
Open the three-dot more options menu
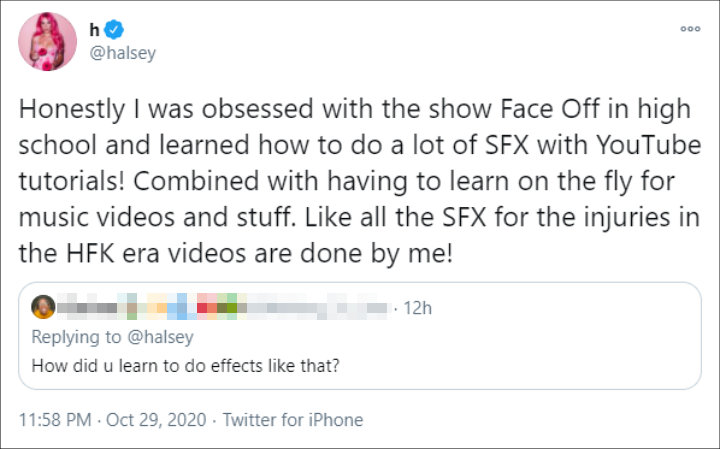689,29
